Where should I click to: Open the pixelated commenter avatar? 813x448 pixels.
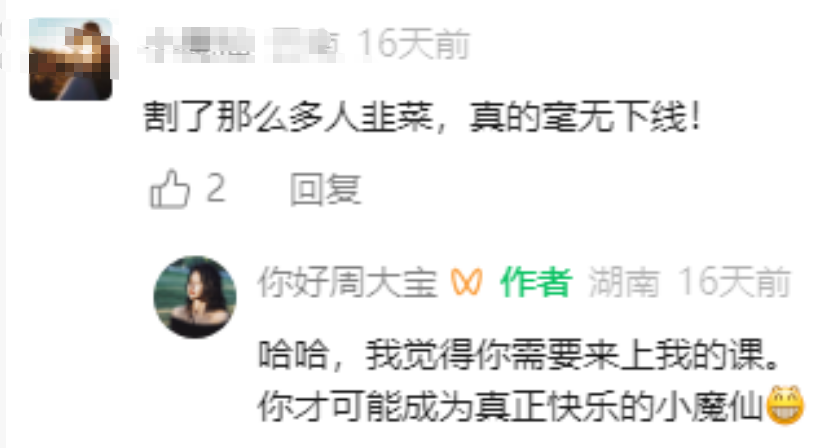(x=71, y=59)
